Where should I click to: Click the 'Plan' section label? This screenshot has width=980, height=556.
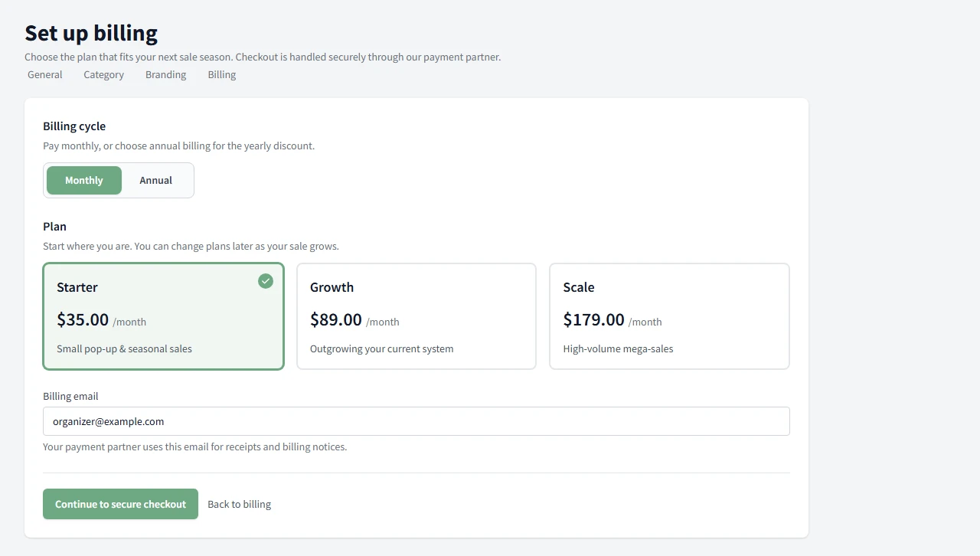tap(54, 227)
